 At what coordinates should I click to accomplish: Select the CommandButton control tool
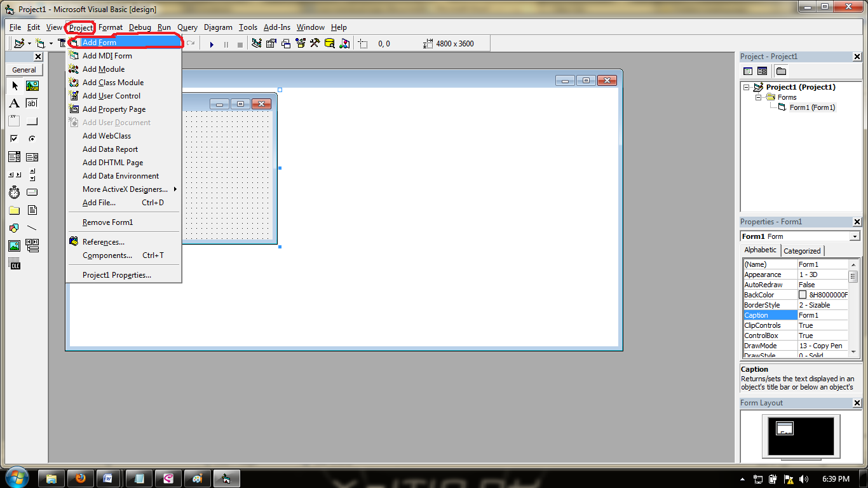[32, 121]
